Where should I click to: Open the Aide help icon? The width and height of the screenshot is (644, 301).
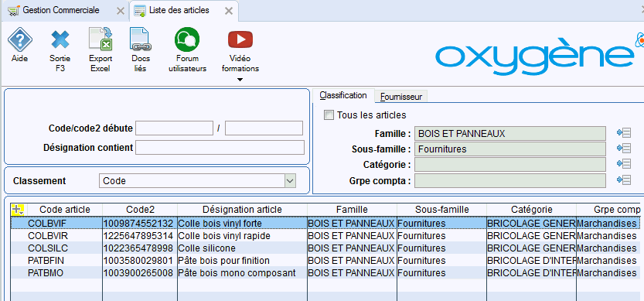coord(20,39)
